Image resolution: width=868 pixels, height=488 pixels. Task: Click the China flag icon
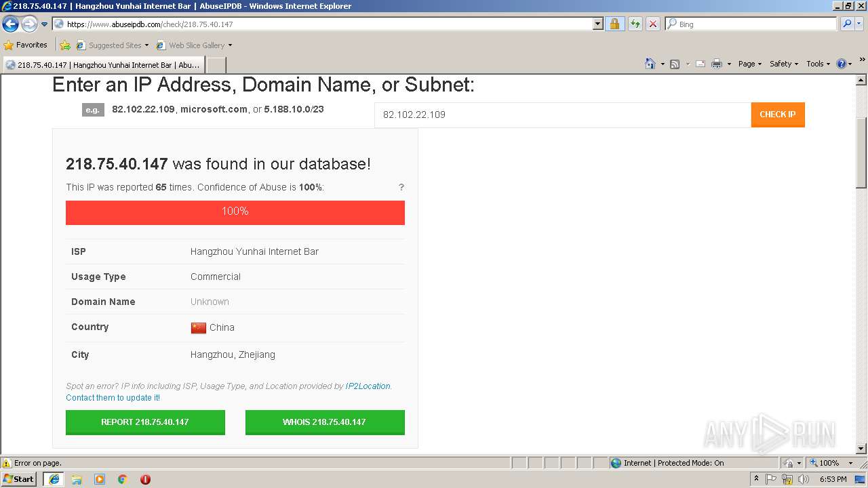point(198,328)
